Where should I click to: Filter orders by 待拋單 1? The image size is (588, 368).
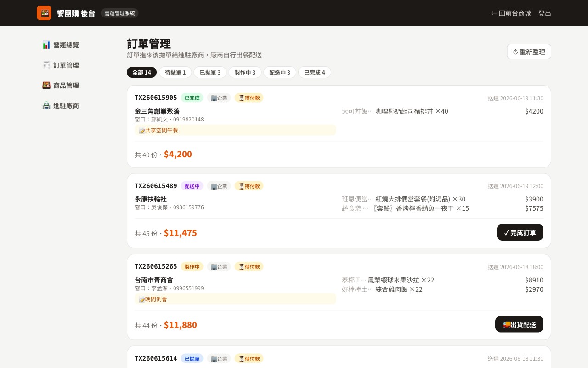(175, 72)
